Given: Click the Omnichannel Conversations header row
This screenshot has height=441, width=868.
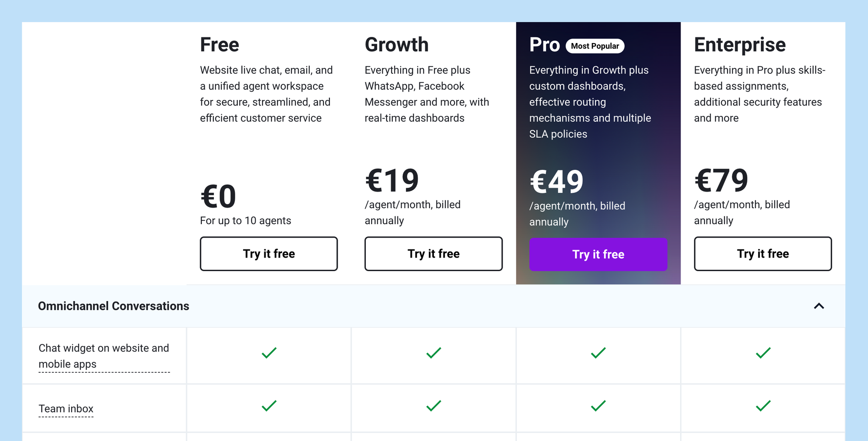Looking at the screenshot, I should click(114, 306).
